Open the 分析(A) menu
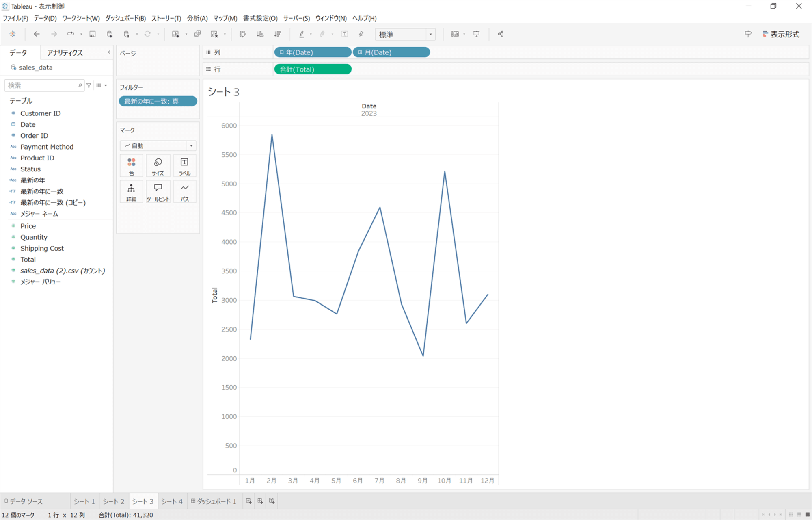This screenshot has width=812, height=520. pyautogui.click(x=197, y=18)
